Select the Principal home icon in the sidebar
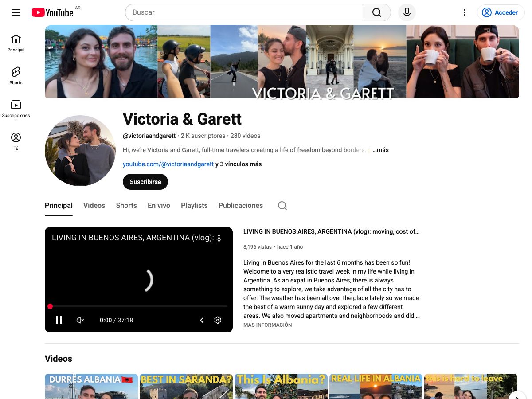Viewport: 532px width, 399px height. (16, 43)
